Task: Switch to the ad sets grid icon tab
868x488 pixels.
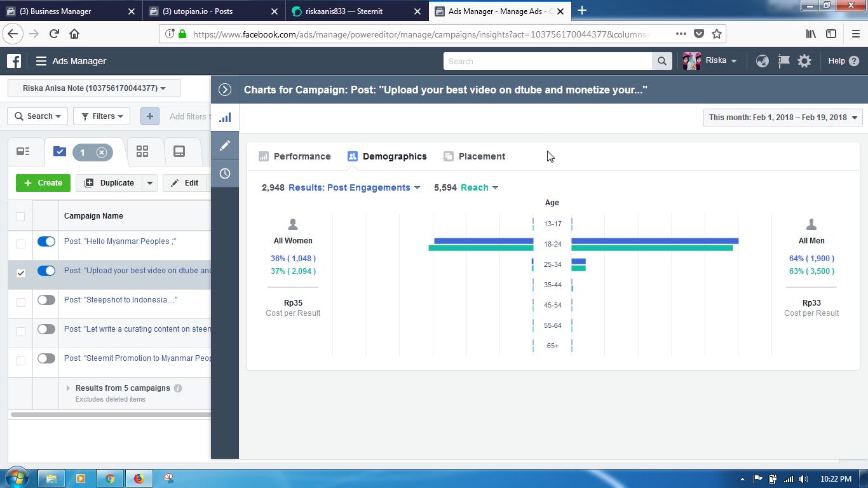Action: [x=142, y=151]
